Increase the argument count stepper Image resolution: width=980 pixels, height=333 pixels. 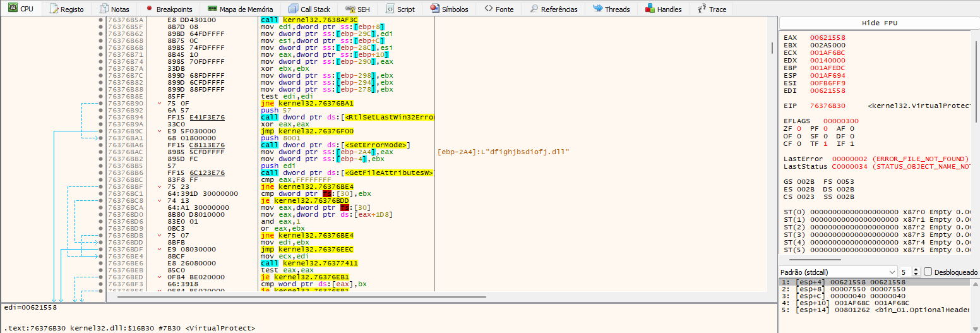916,269
